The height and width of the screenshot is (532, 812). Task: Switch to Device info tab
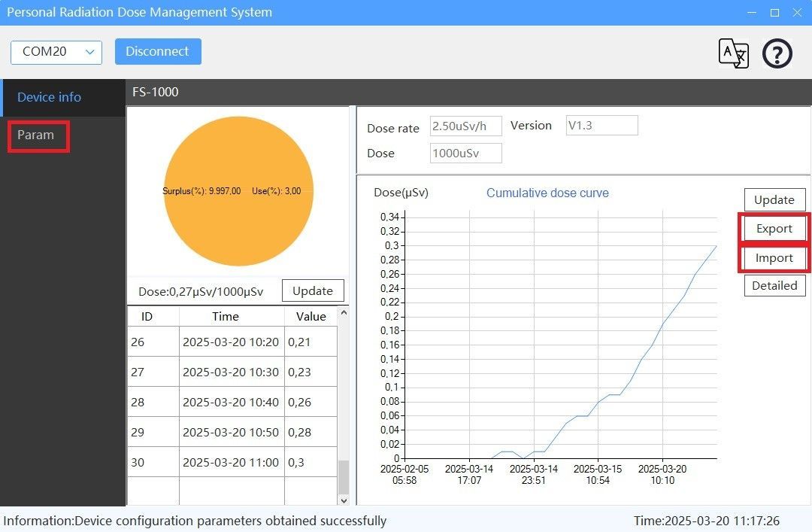(x=50, y=97)
